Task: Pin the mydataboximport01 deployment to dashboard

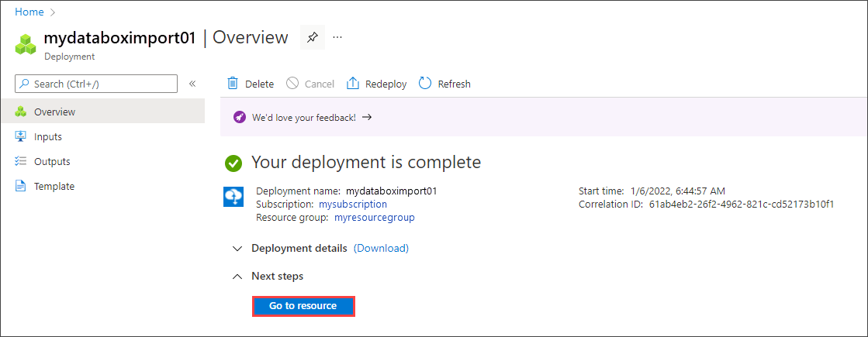Action: (x=313, y=37)
